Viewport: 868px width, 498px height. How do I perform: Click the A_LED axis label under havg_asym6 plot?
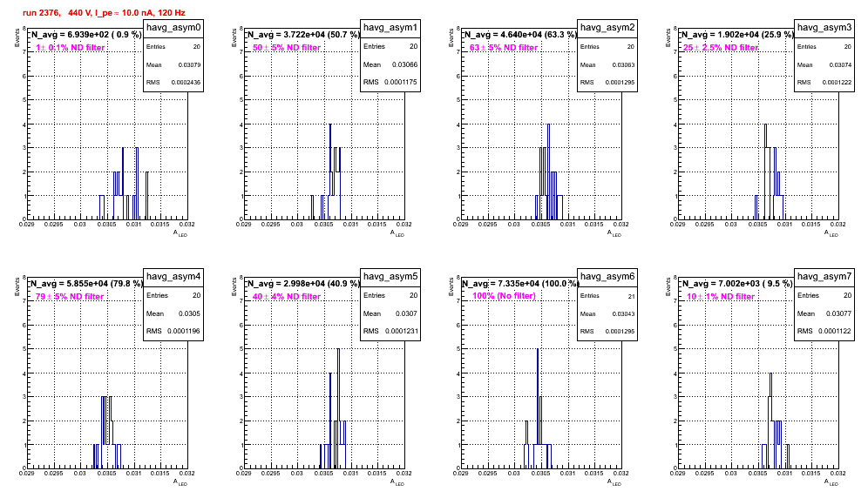(614, 482)
